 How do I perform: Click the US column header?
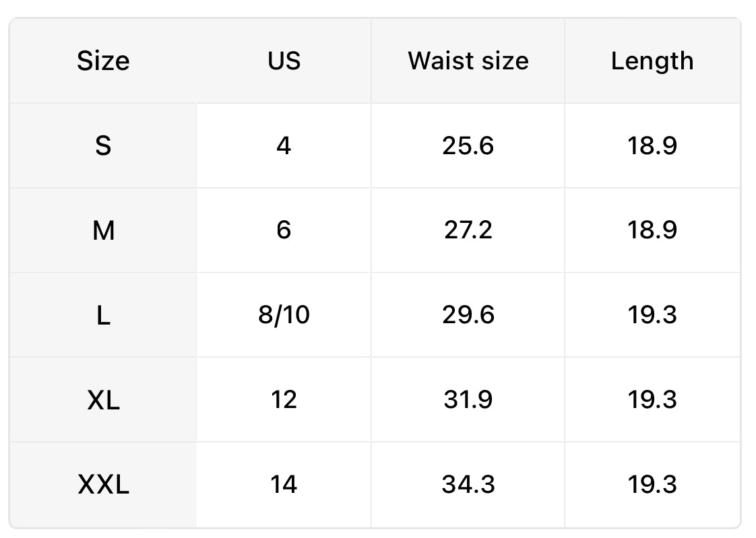pyautogui.click(x=284, y=61)
